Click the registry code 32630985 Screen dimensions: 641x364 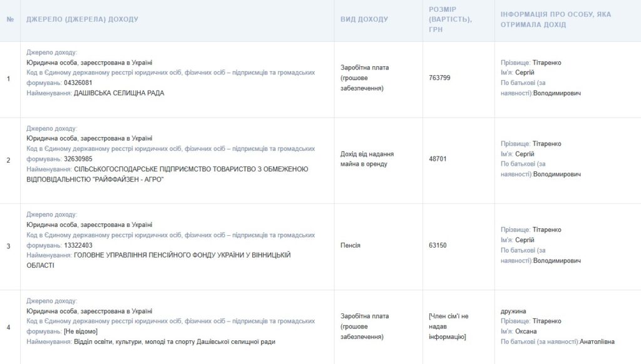click(78, 159)
